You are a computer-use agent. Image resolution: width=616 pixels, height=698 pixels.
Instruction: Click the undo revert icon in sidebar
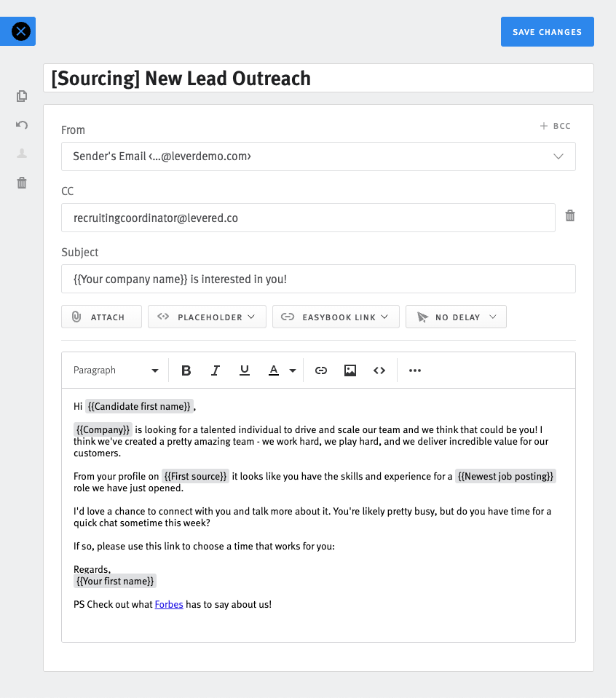pyautogui.click(x=22, y=125)
